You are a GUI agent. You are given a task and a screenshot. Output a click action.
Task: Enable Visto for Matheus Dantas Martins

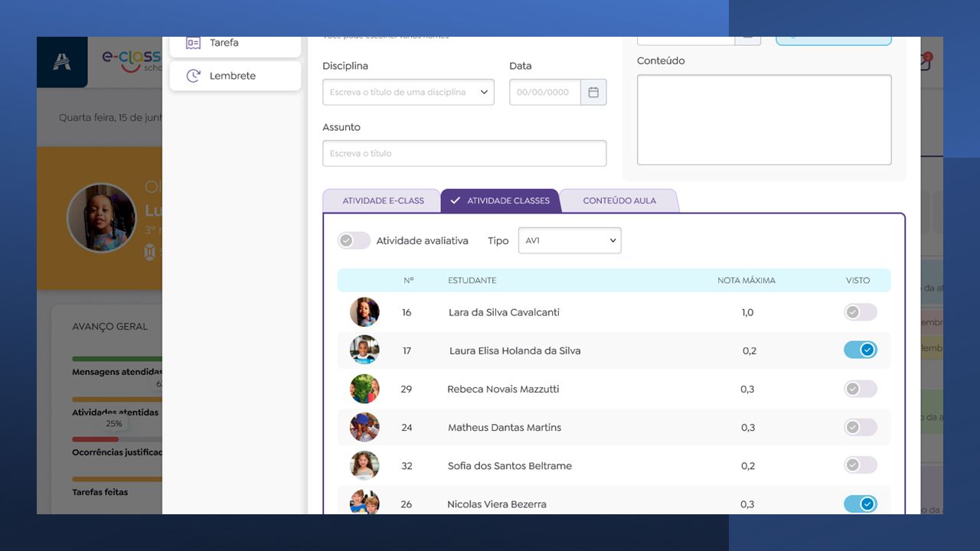click(x=861, y=427)
